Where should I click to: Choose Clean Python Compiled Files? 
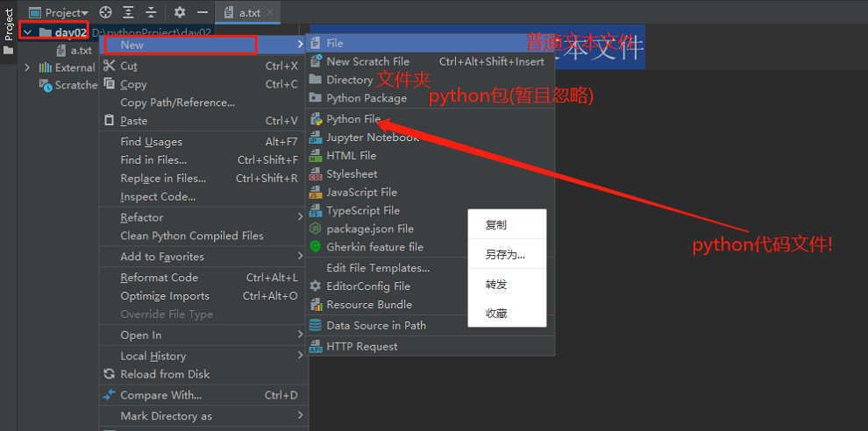202,236
